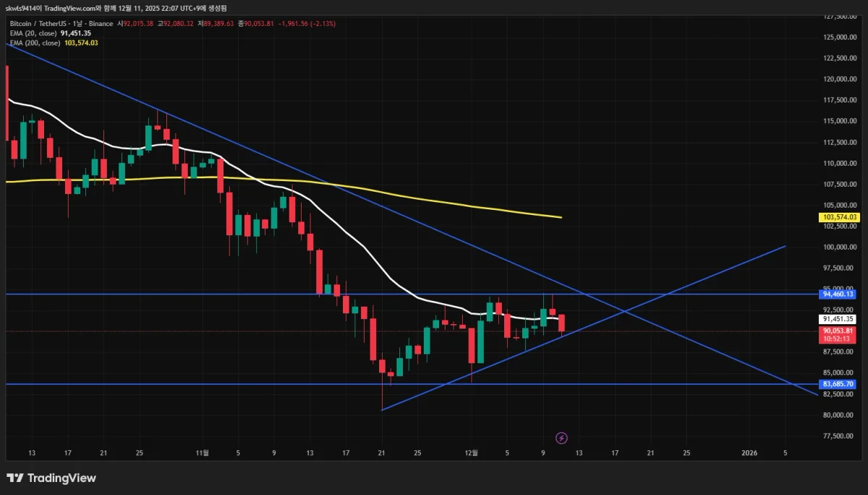
Task: Click the 100,000.00 price axis label
Action: point(840,247)
